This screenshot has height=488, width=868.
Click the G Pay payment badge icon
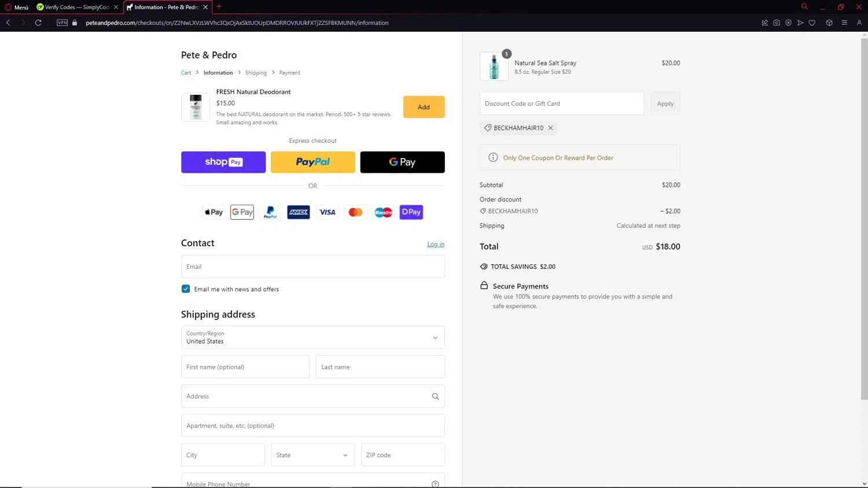(x=242, y=212)
